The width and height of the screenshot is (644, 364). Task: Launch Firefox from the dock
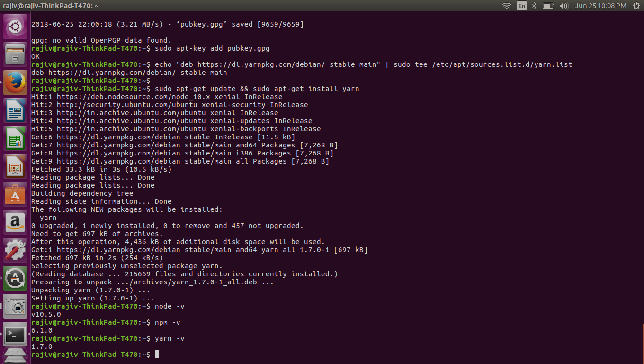coord(15,82)
